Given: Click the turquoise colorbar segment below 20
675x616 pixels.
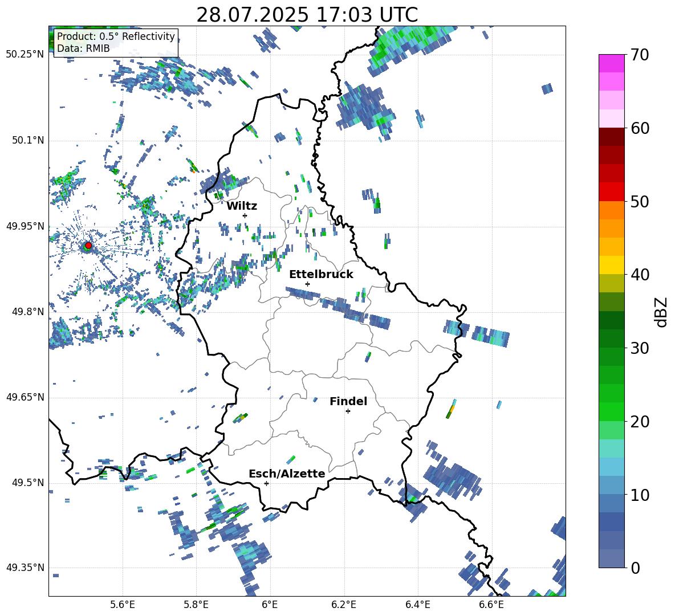Looking at the screenshot, I should [x=611, y=448].
